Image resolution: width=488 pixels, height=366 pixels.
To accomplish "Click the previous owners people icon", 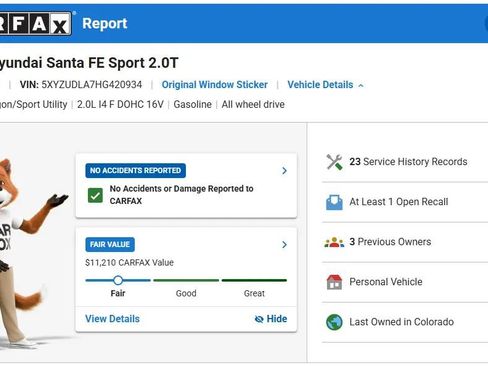I will [334, 242].
